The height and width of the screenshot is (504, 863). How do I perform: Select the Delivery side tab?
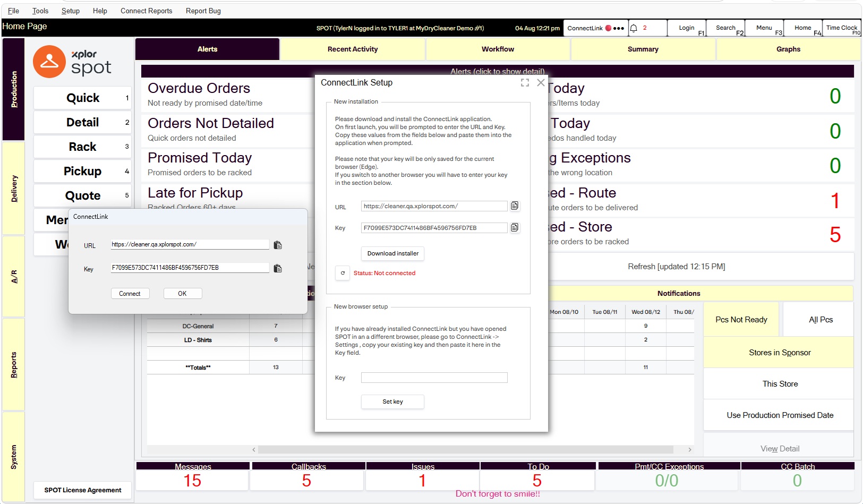click(x=14, y=189)
